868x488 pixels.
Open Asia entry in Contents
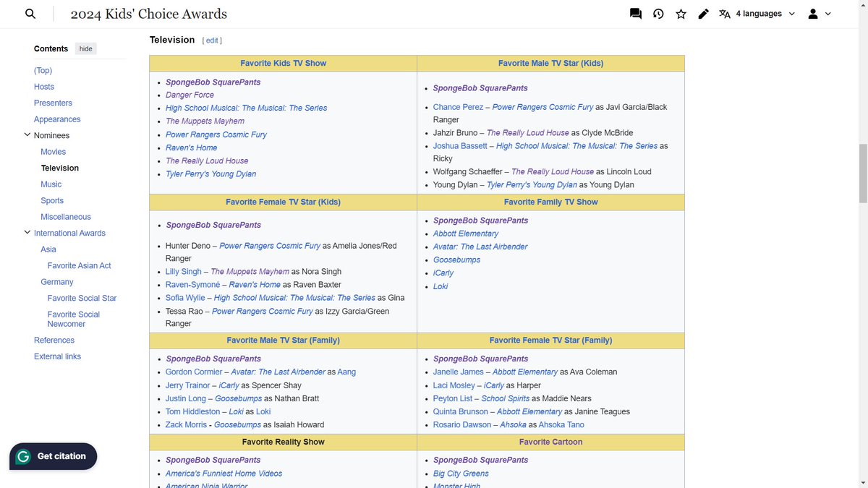pyautogui.click(x=48, y=249)
